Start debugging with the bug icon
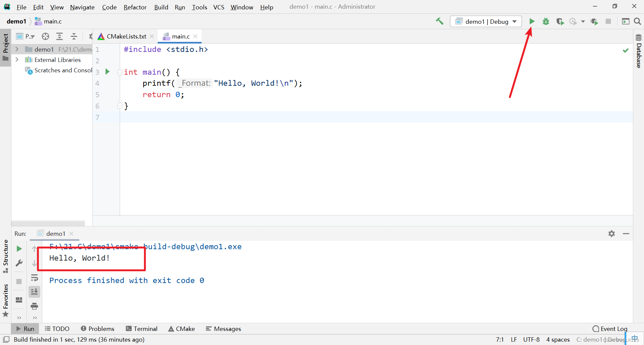This screenshot has height=345, width=644. point(546,21)
